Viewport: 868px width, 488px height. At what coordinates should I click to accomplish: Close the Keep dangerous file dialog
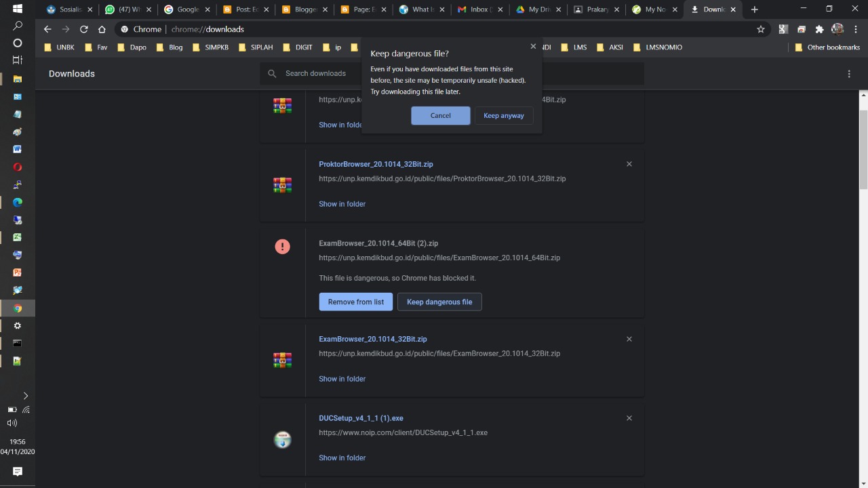[533, 47]
